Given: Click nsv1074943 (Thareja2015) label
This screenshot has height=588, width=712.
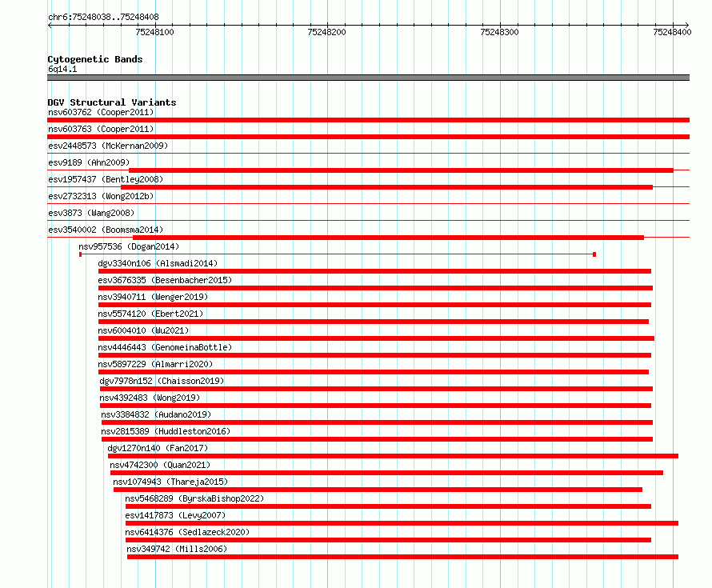Looking at the screenshot, I should (x=170, y=482).
